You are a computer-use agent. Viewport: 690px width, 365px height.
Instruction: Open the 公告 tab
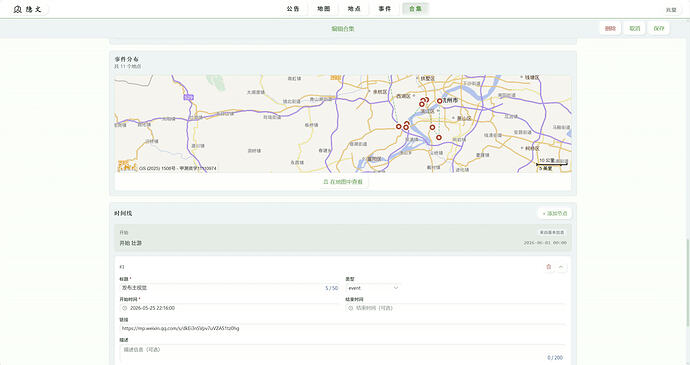[x=293, y=9]
